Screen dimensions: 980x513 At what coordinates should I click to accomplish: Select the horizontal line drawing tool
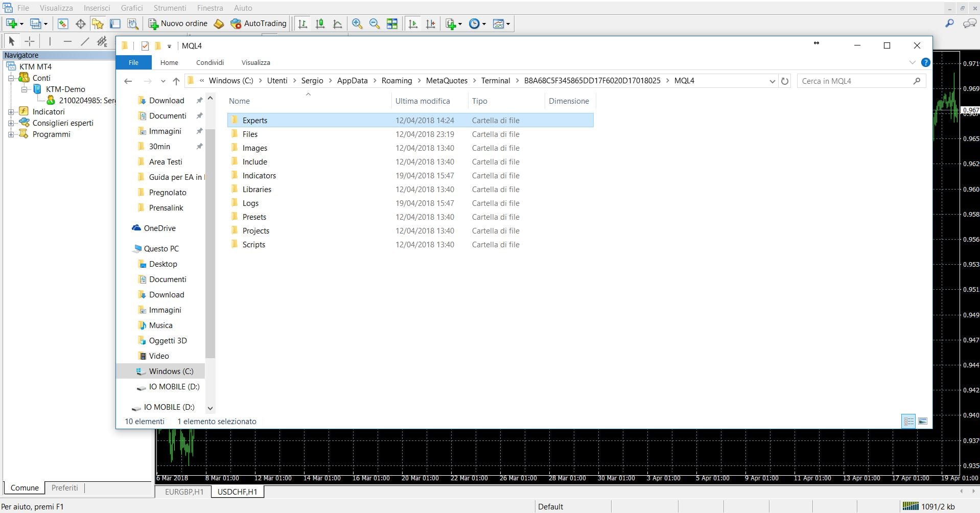[67, 41]
